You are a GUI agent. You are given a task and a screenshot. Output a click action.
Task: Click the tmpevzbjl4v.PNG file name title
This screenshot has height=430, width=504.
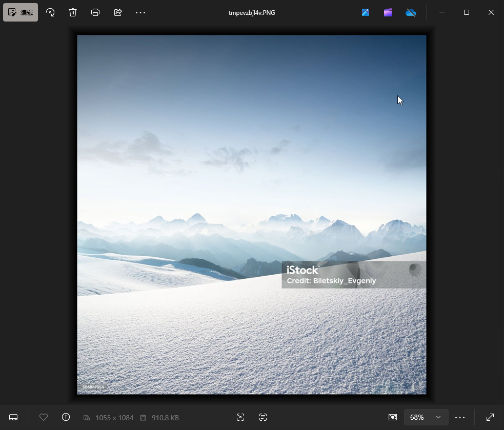click(x=252, y=12)
